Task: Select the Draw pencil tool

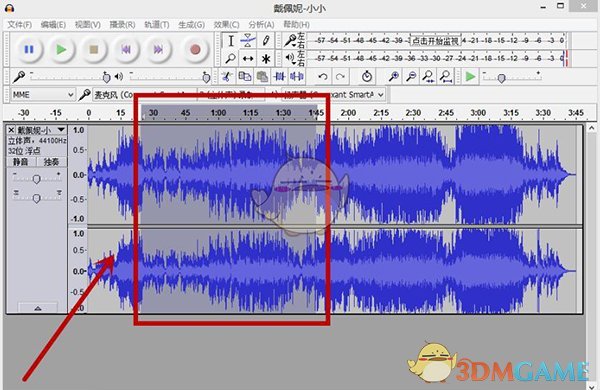Action: tap(266, 41)
